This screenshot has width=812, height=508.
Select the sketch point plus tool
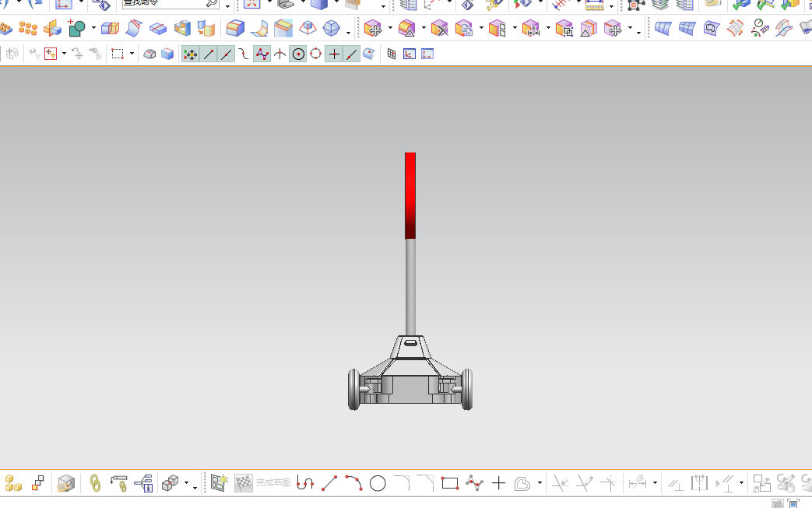[x=498, y=483]
